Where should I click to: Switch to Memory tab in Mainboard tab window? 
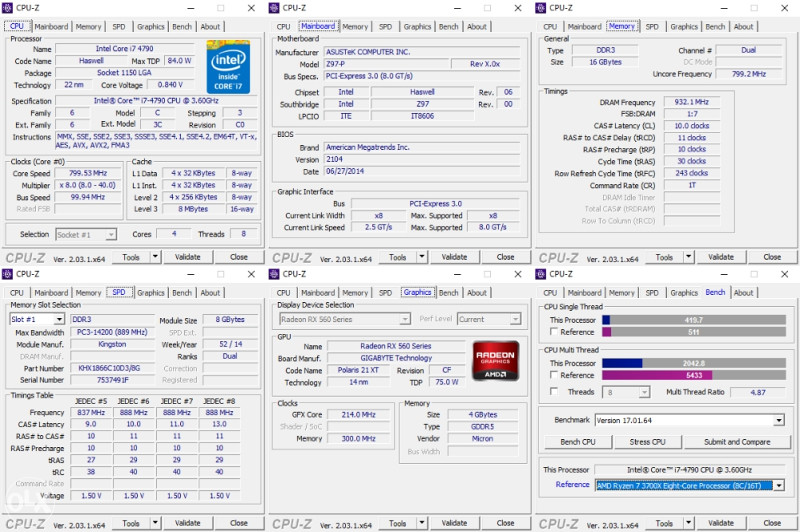355,27
